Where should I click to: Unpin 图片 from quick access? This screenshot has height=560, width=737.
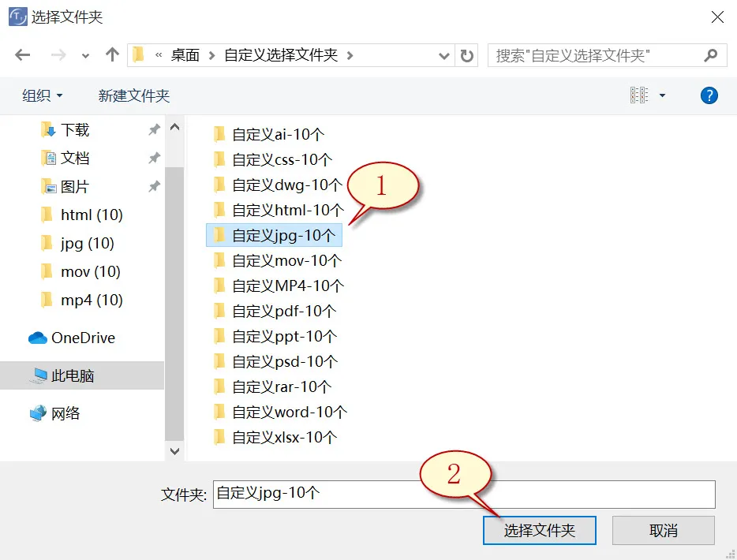(x=155, y=186)
